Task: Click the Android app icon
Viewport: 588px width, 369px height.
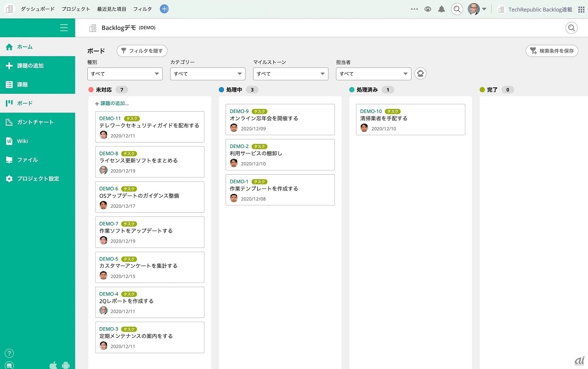Action: tap(66, 365)
